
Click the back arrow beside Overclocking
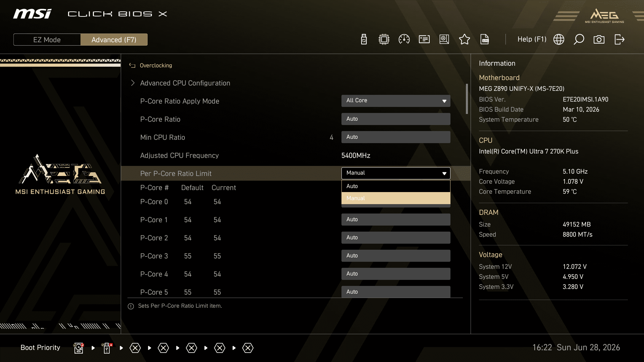click(132, 66)
